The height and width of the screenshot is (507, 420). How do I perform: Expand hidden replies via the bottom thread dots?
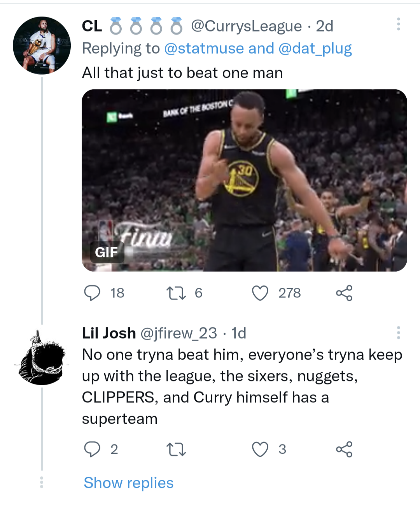click(x=42, y=482)
